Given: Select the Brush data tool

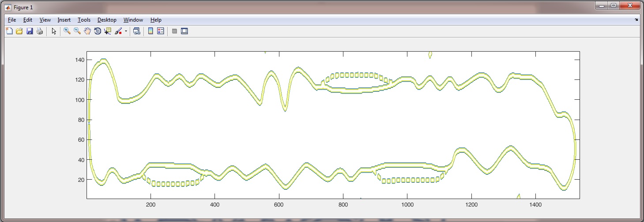Looking at the screenshot, I should point(118,31).
